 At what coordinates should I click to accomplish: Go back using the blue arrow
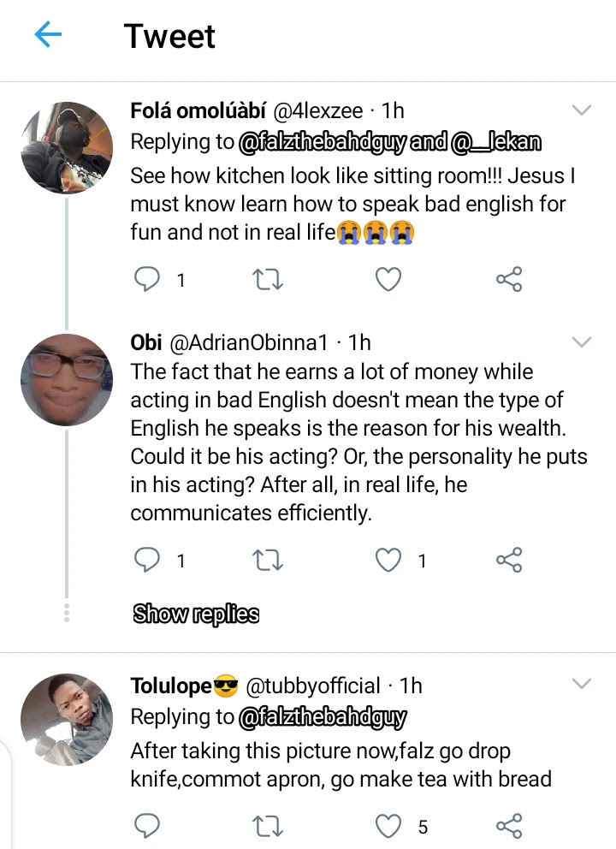[x=49, y=35]
